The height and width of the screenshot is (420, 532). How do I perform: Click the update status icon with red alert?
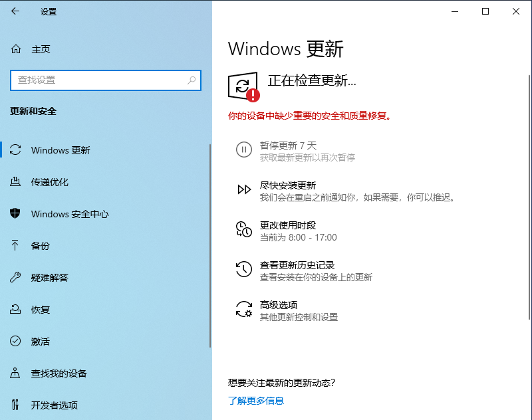[x=243, y=87]
